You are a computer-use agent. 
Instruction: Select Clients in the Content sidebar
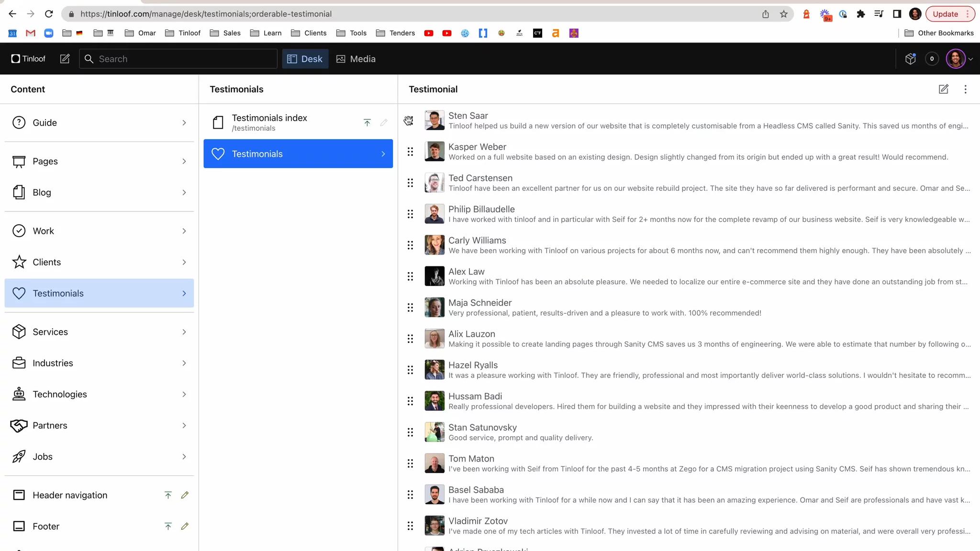click(99, 262)
